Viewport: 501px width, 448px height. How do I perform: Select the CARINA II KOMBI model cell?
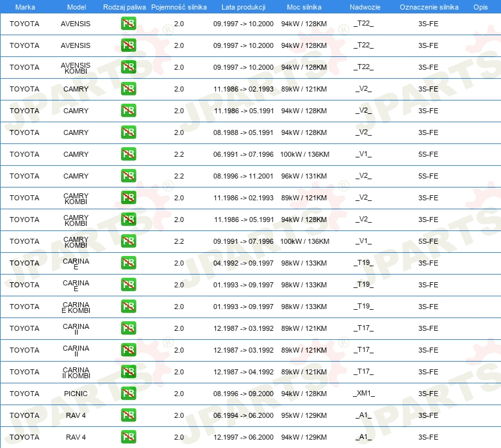(76, 372)
